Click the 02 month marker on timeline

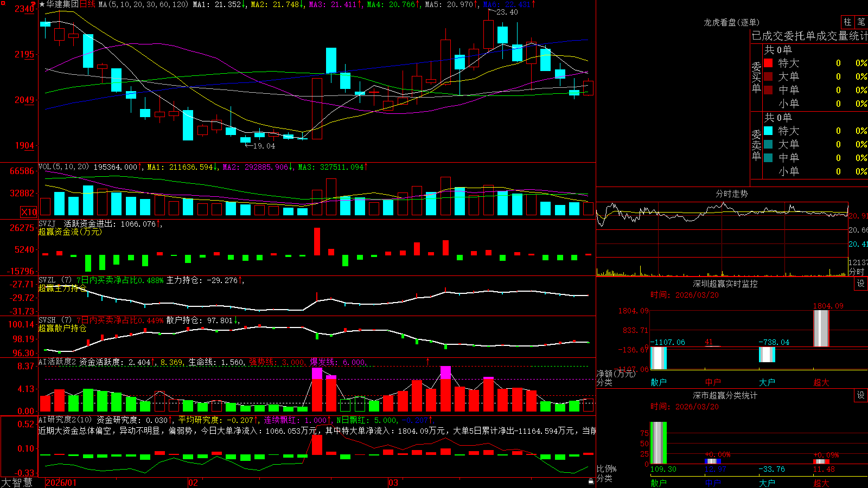pos(193,483)
